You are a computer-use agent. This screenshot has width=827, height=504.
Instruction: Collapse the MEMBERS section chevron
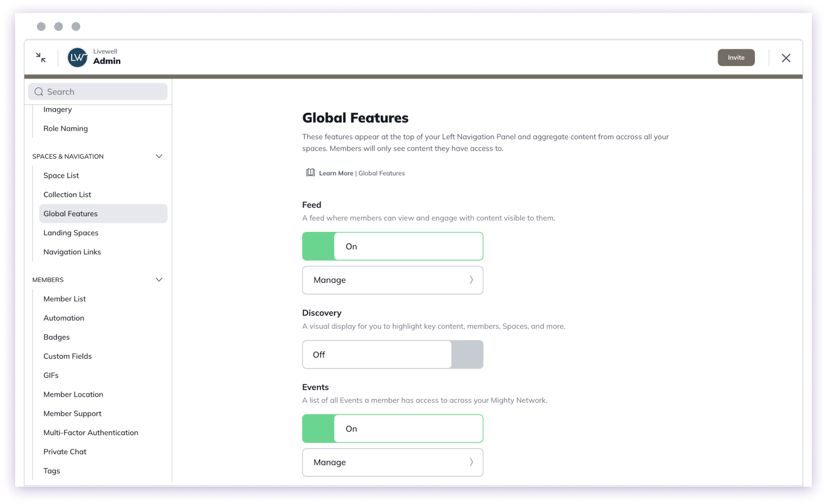[159, 280]
